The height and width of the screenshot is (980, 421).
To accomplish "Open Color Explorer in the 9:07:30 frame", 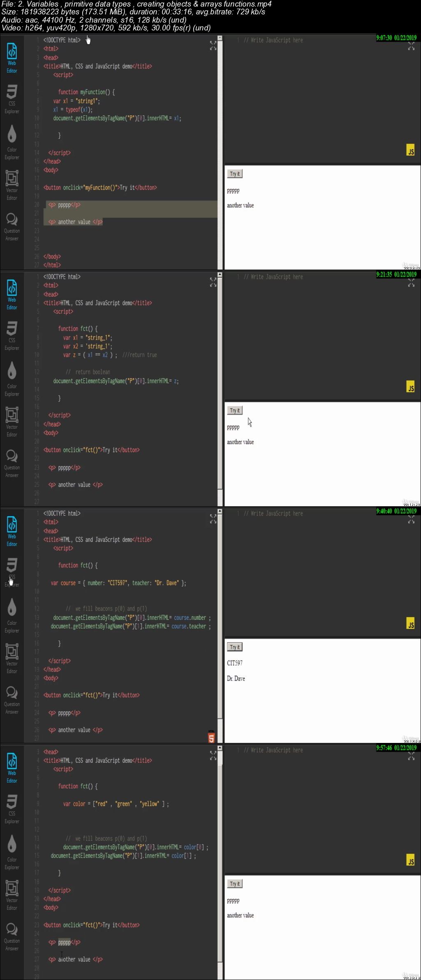I will (12, 142).
